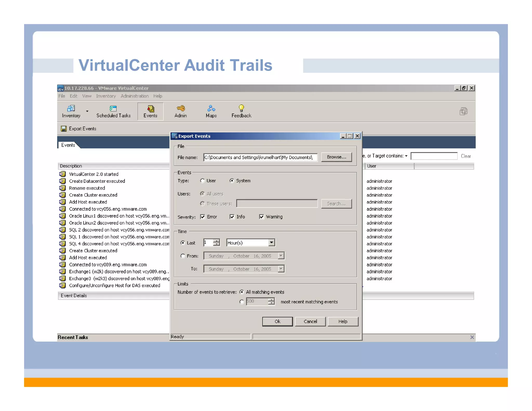Click Cancel in Export Events dialog
This screenshot has width=532, height=411.
coord(310,321)
